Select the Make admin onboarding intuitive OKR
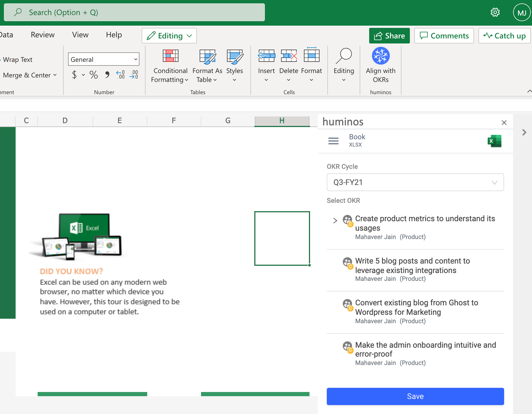Image resolution: width=532 pixels, height=414 pixels. tap(415, 354)
